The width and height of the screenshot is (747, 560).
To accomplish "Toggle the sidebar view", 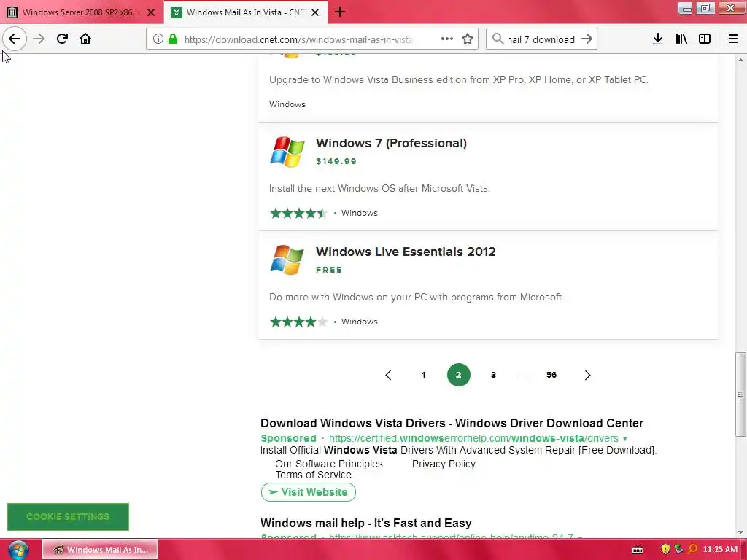I will point(705,39).
